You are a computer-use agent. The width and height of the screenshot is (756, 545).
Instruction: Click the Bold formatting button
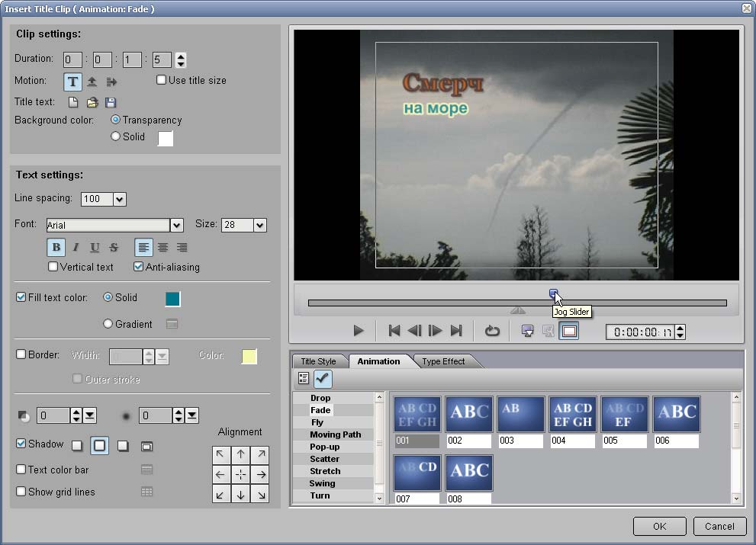coord(56,247)
